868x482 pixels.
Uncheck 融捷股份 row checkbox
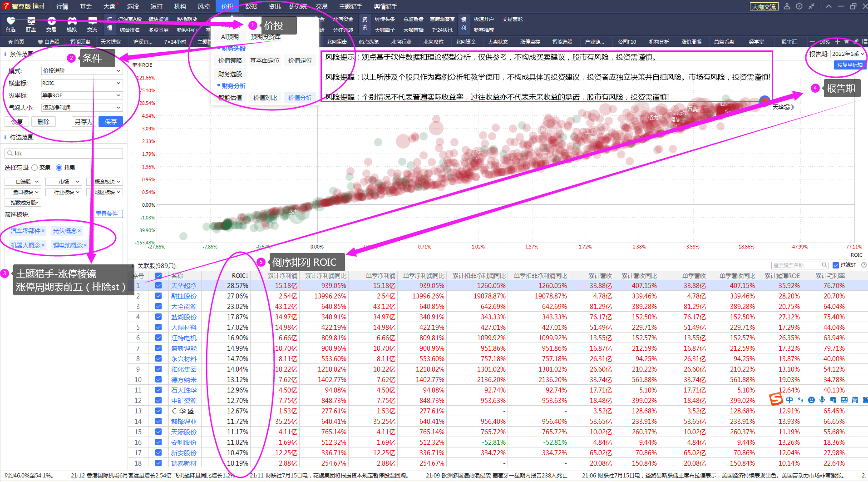(158, 296)
